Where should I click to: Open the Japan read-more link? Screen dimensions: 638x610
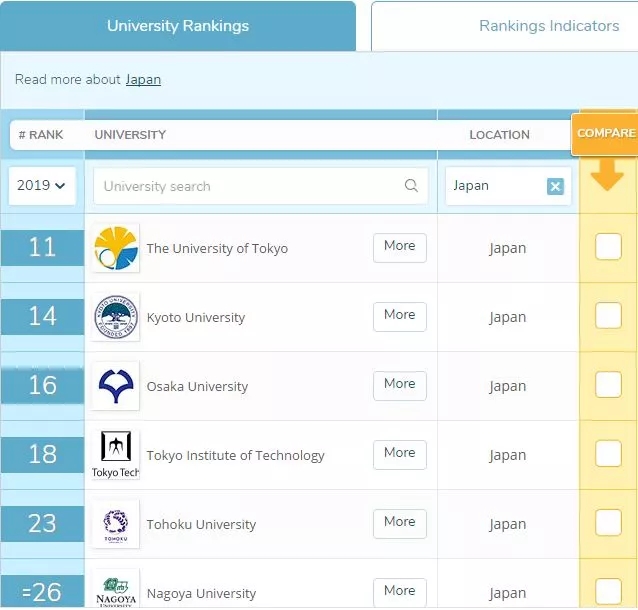click(143, 80)
